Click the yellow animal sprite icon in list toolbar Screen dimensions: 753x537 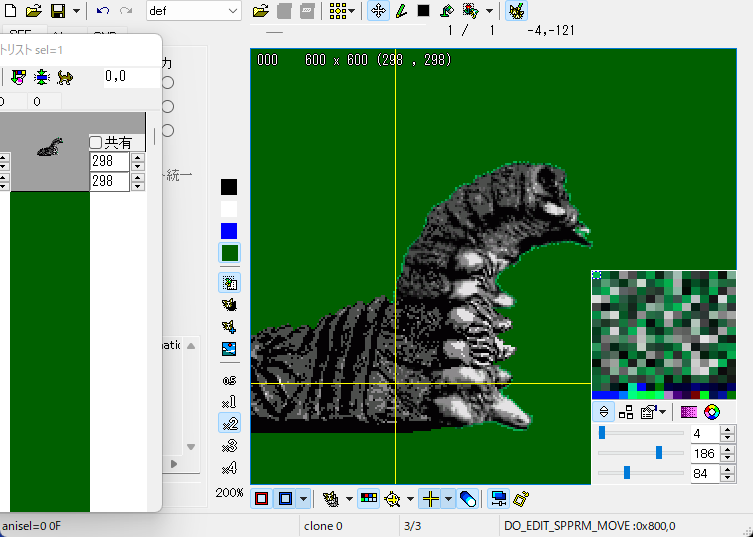click(65, 77)
